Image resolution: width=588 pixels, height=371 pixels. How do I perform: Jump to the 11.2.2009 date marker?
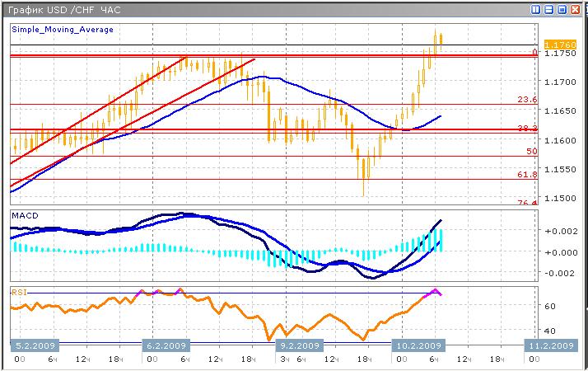pos(550,345)
